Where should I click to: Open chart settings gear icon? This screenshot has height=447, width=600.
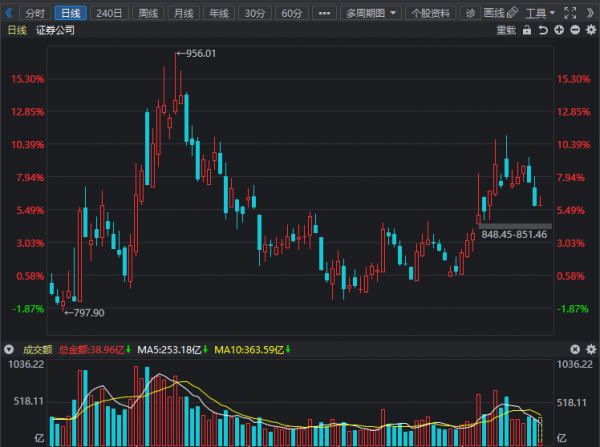point(590,31)
